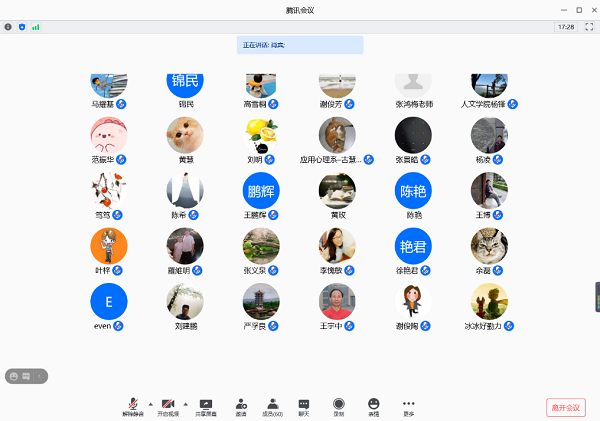Open the chat (聊天) panel
600x421 pixels.
(304, 403)
